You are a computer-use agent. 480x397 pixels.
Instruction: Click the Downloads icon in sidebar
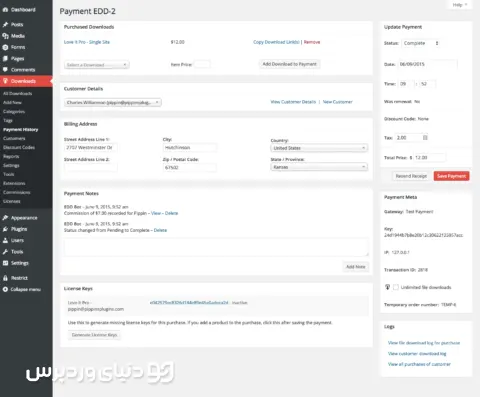[5, 81]
